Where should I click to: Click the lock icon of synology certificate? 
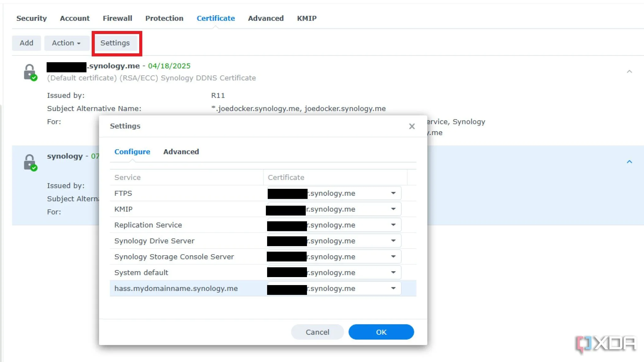[x=30, y=162]
